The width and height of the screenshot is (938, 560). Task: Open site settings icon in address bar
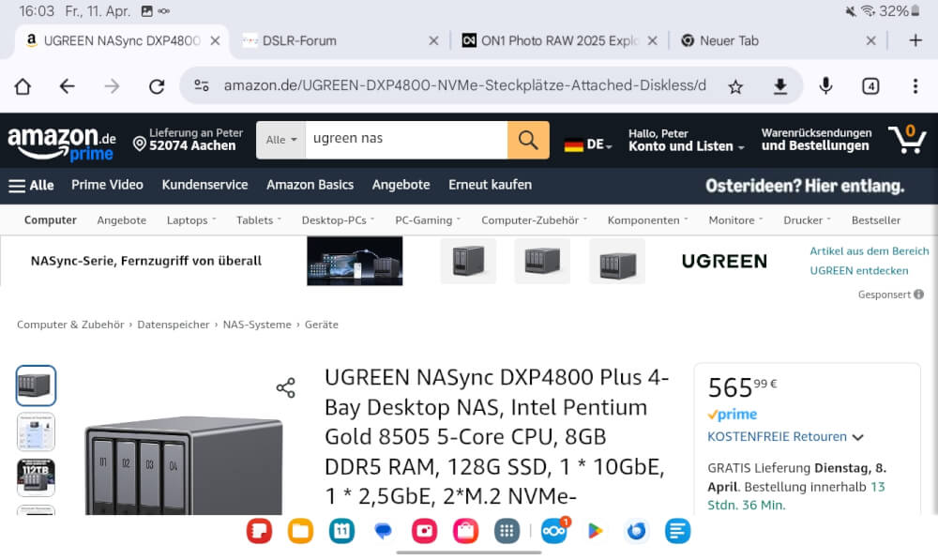click(202, 86)
